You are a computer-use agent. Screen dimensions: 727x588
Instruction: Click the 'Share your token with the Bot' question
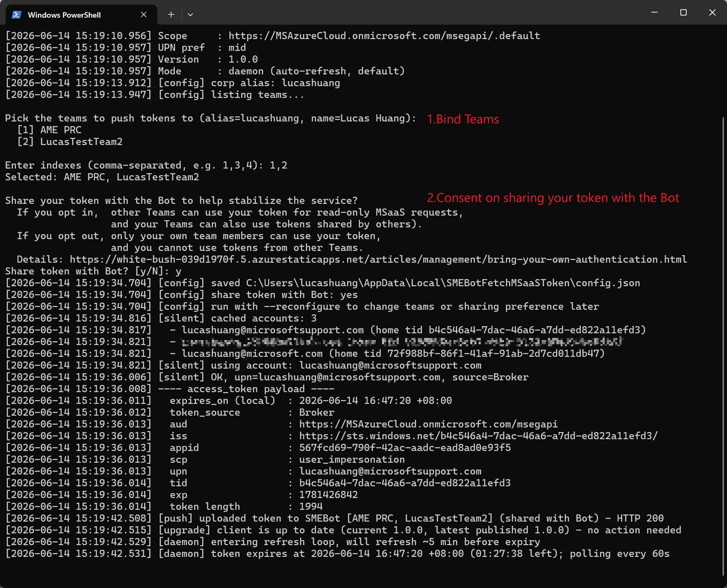click(x=182, y=200)
